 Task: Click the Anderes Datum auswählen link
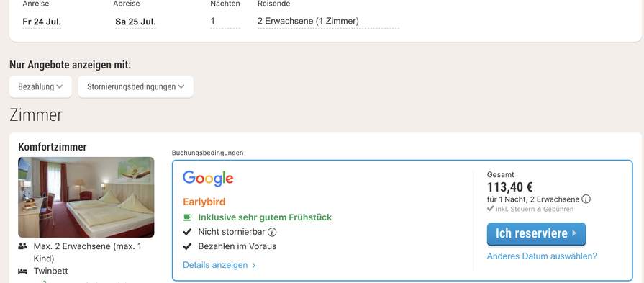click(542, 256)
